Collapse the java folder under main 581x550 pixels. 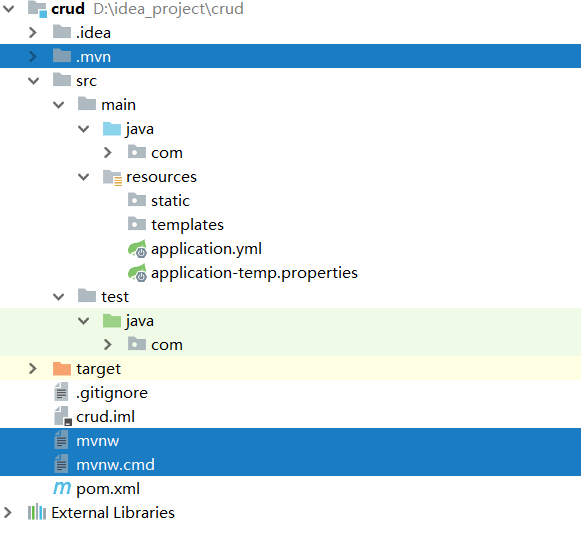click(x=84, y=129)
